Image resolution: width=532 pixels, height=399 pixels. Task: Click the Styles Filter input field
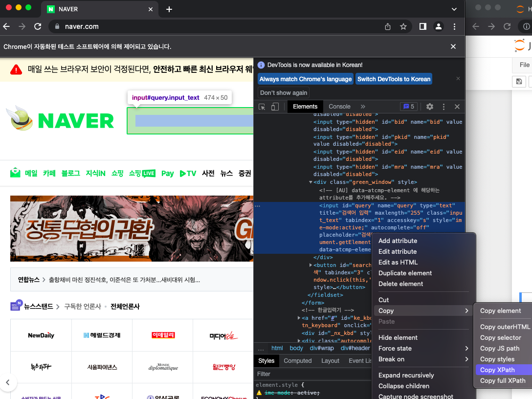(x=312, y=374)
